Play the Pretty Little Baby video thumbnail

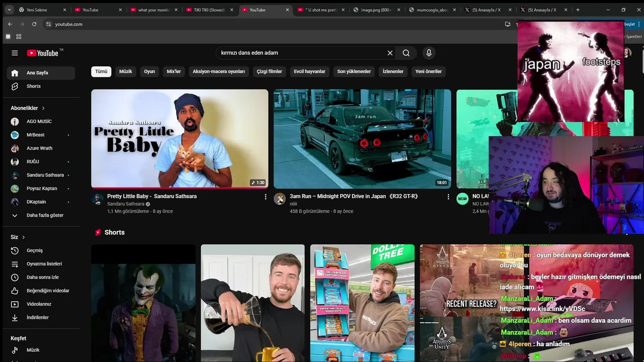180,139
